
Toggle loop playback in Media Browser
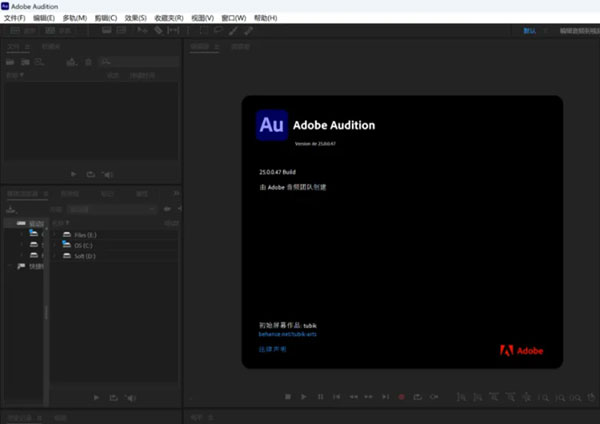(x=114, y=398)
